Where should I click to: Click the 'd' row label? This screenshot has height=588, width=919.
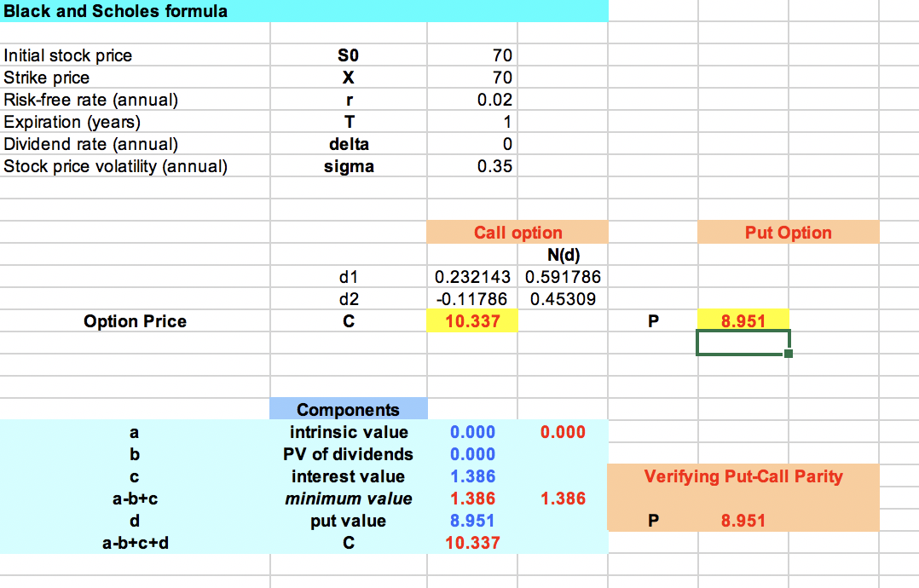pyautogui.click(x=134, y=522)
